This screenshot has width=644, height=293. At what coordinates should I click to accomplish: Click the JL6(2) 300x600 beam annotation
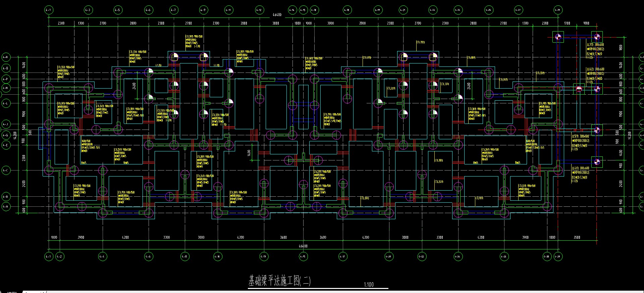595,69
